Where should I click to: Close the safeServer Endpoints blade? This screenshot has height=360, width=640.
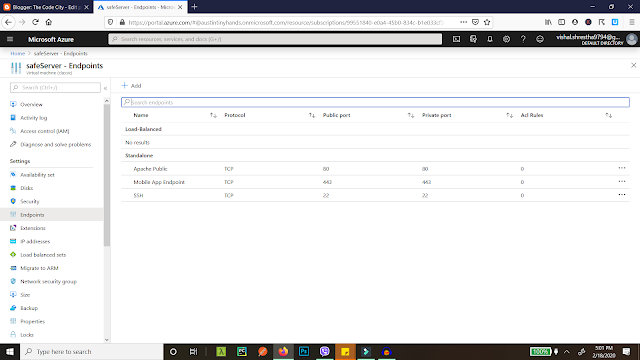633,65
